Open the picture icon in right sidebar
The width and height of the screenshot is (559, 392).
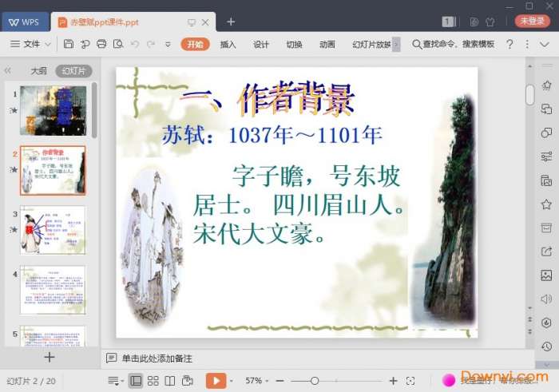pyautogui.click(x=546, y=275)
